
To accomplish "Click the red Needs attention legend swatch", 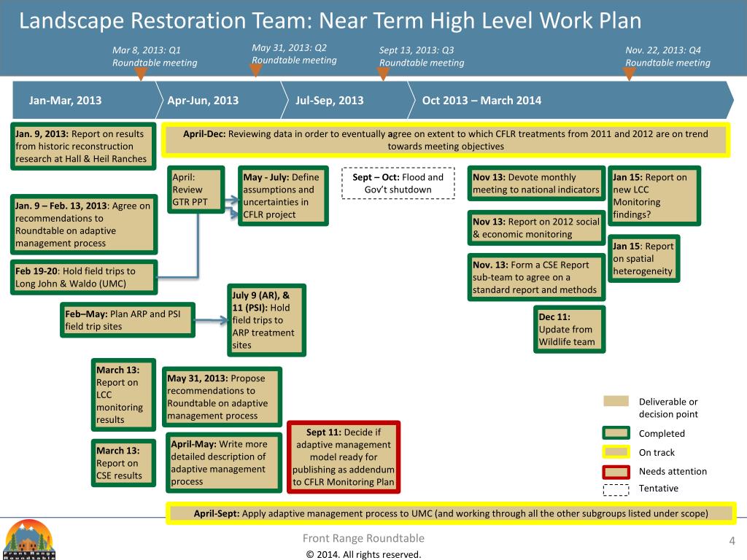I will [616, 472].
